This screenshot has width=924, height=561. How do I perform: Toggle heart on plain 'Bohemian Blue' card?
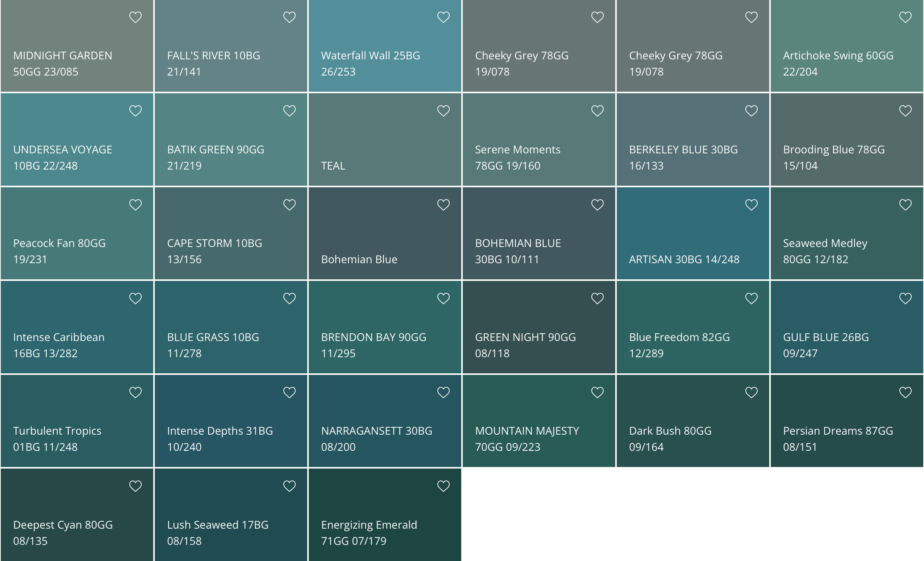click(x=444, y=205)
